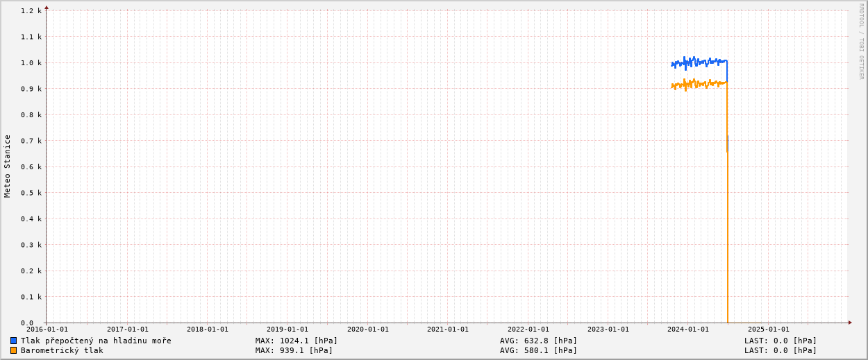Click the orange series LAST: 0.0 value
868x360 pixels.
pos(781,350)
